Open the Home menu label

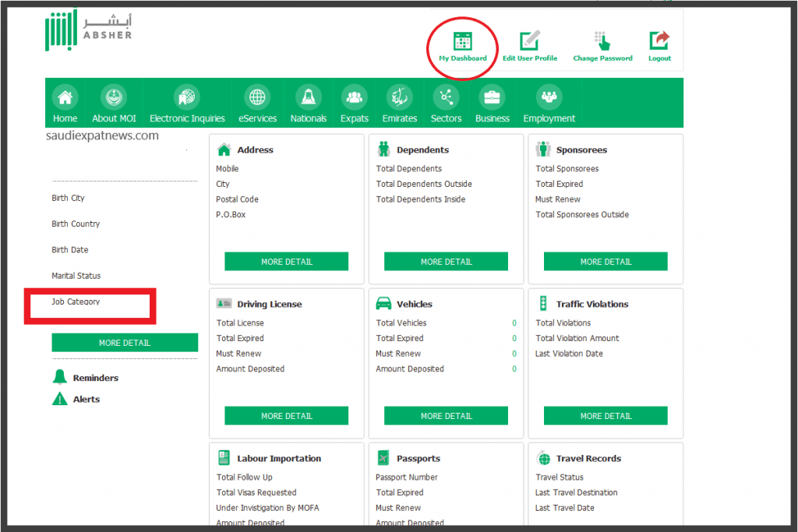[65, 118]
